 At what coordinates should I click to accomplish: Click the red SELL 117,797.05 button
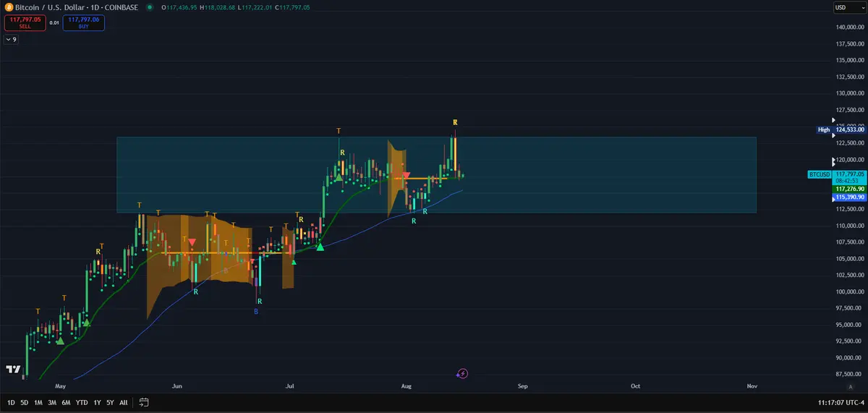[25, 22]
